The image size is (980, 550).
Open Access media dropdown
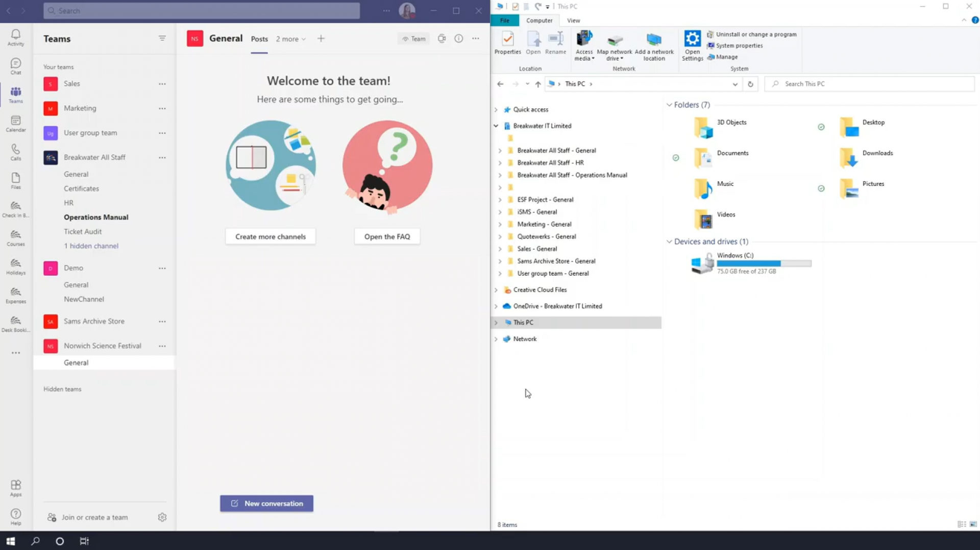pos(584,46)
